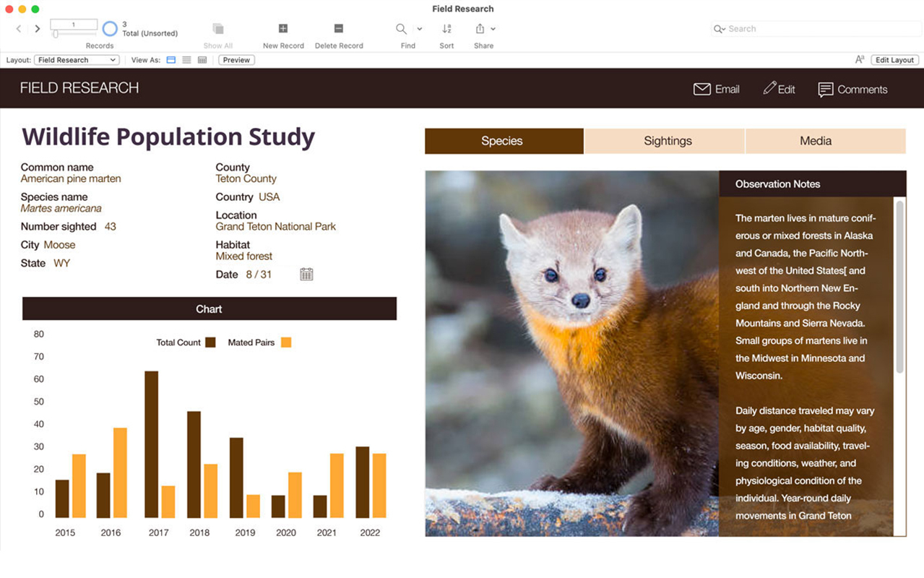Switch to Form view mode

(171, 60)
